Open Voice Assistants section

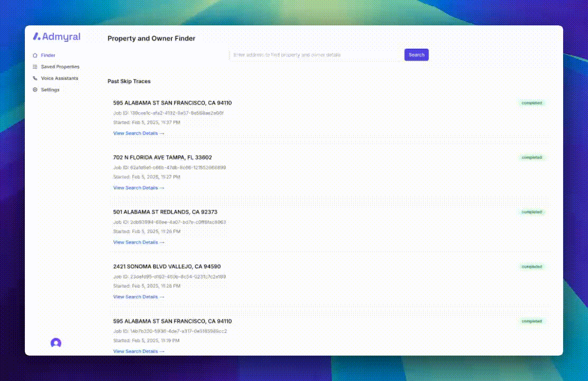tap(60, 78)
